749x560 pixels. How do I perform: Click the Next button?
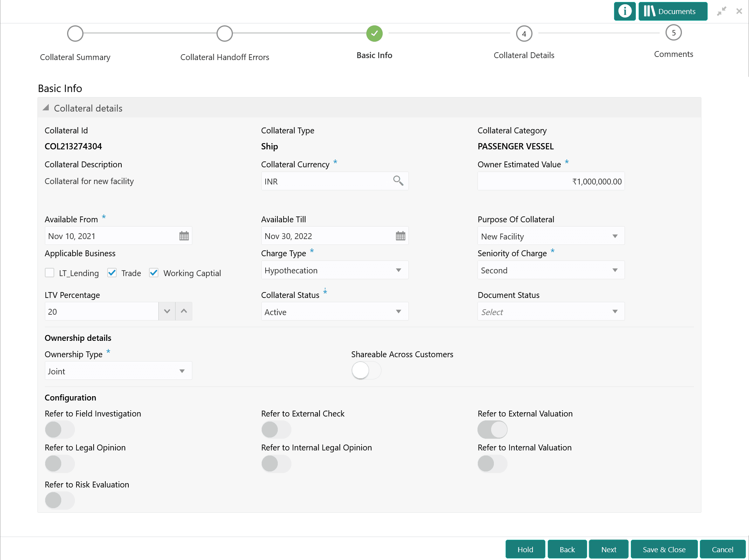click(608, 549)
